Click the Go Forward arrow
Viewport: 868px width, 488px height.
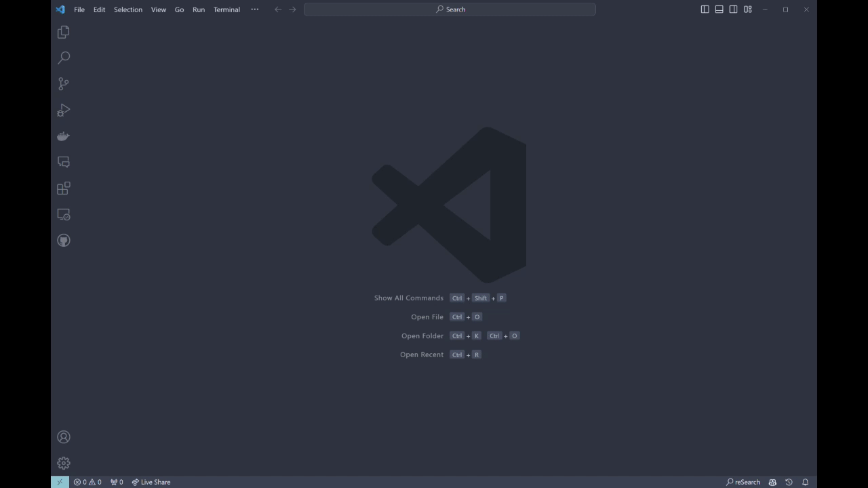pos(292,9)
